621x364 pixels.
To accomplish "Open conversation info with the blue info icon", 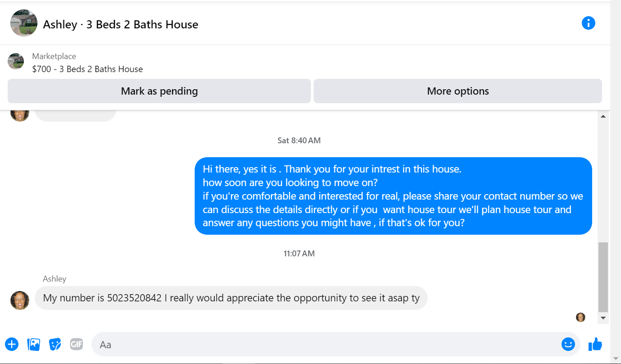I will point(589,23).
